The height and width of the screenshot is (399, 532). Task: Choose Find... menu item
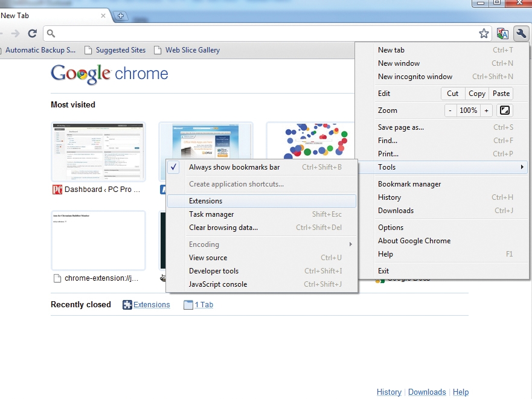[x=451, y=141]
